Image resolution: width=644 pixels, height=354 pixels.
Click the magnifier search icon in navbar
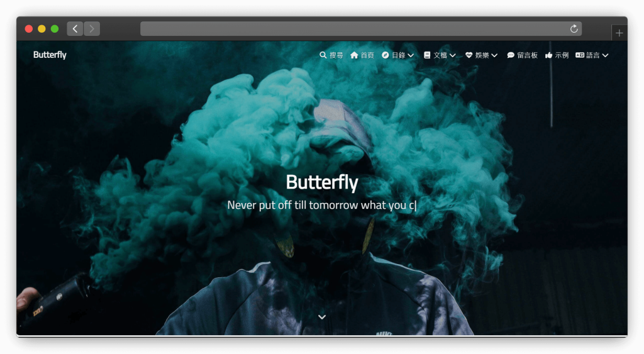[x=323, y=55]
